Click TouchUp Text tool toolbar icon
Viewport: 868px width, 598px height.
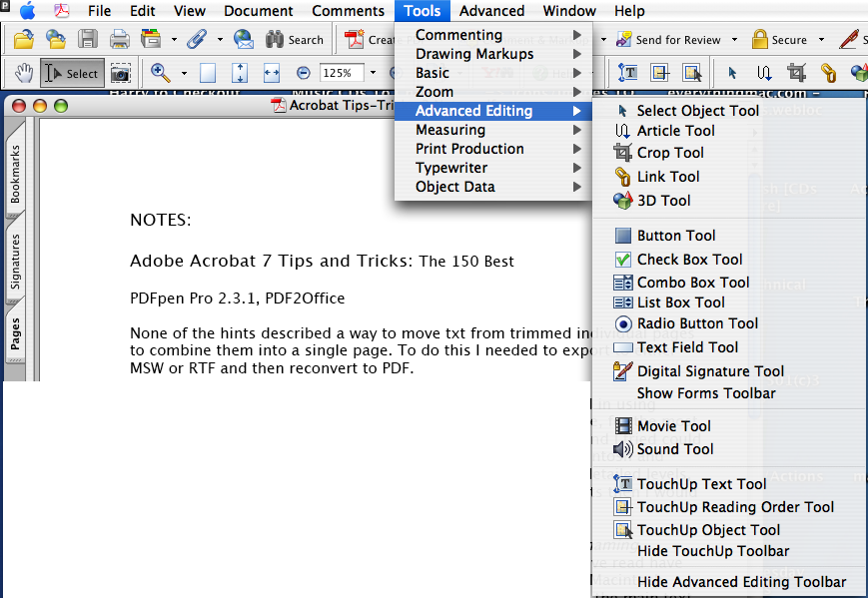coord(628,73)
